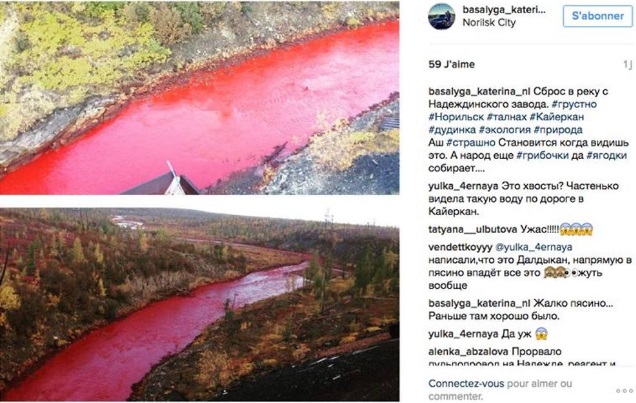Open hashtag #Норильск in caption
This screenshot has height=403, width=636.
tap(456, 117)
